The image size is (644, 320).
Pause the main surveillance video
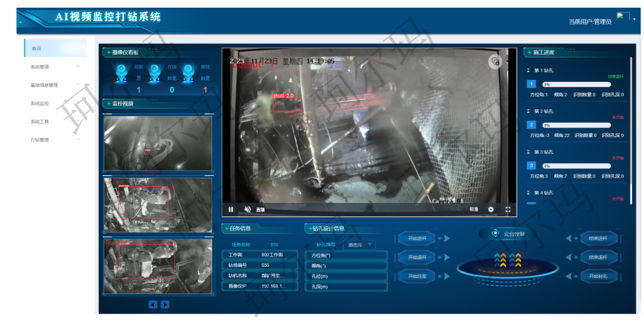point(231,209)
